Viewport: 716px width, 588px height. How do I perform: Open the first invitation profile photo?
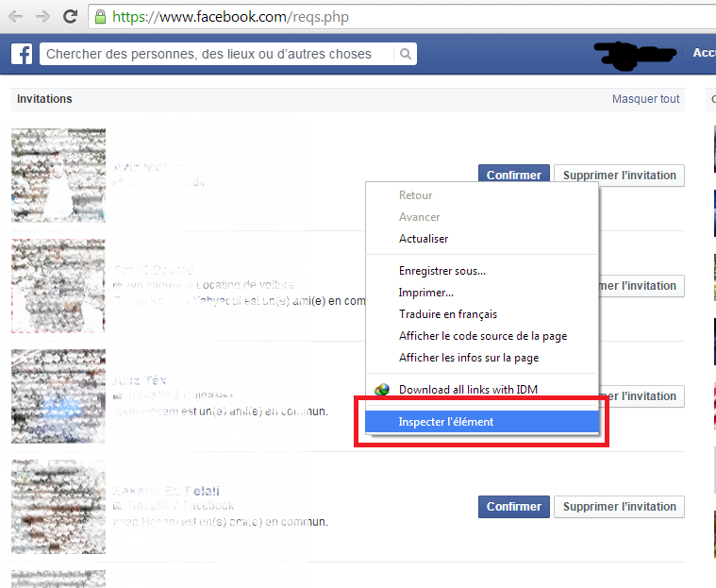(58, 176)
